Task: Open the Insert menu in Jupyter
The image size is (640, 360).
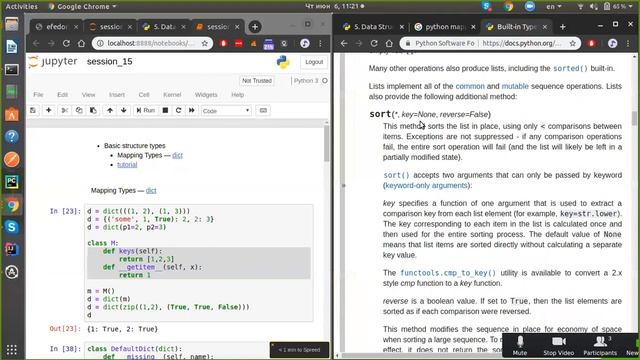Action: coord(117,95)
